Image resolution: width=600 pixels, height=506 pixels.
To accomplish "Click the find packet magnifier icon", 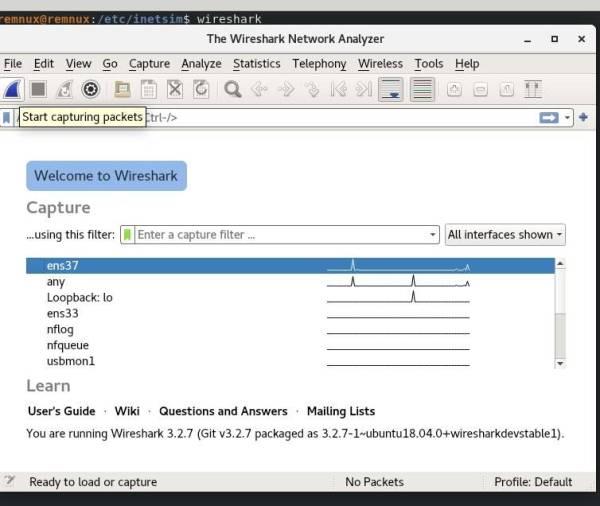I will (232, 90).
